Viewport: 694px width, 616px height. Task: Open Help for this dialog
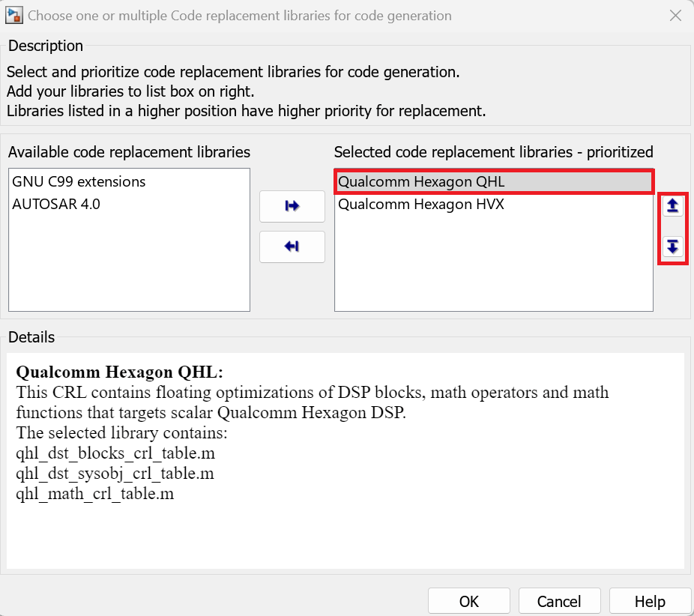tap(650, 601)
